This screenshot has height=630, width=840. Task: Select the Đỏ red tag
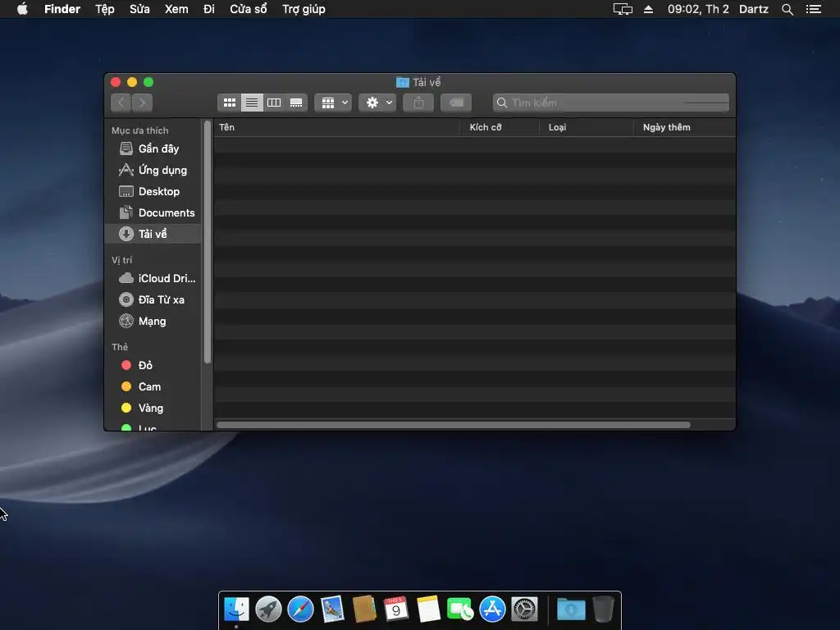click(153, 365)
